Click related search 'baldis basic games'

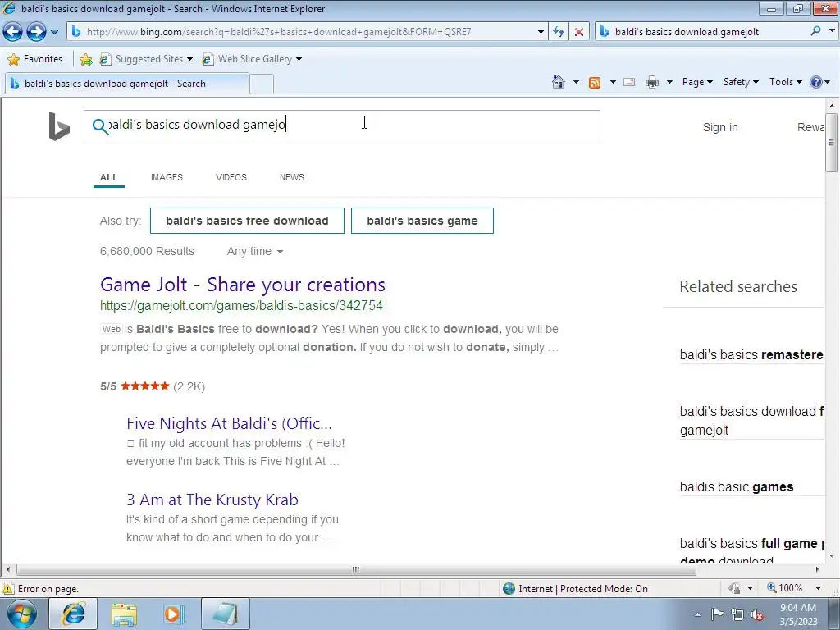point(737,487)
